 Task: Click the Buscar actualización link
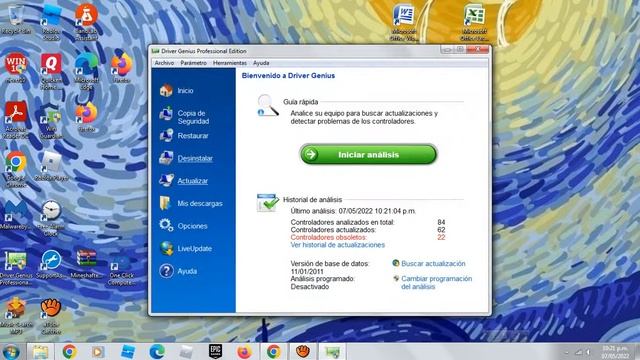click(433, 264)
